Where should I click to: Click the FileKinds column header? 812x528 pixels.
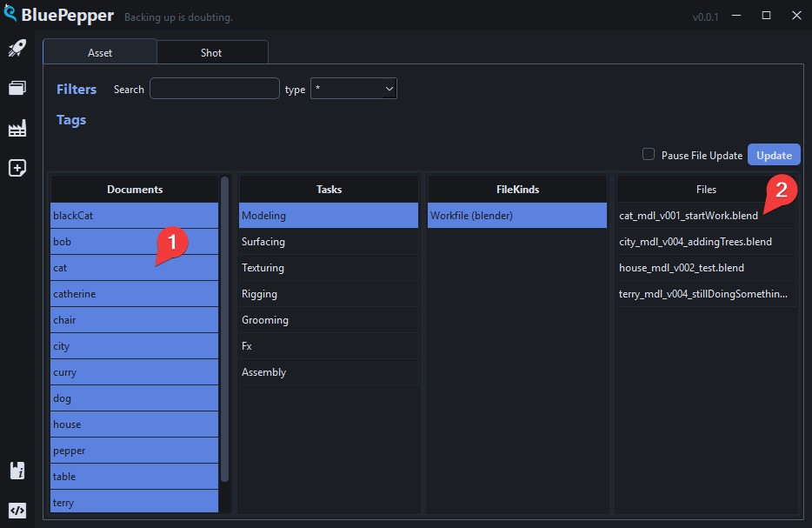coord(516,189)
